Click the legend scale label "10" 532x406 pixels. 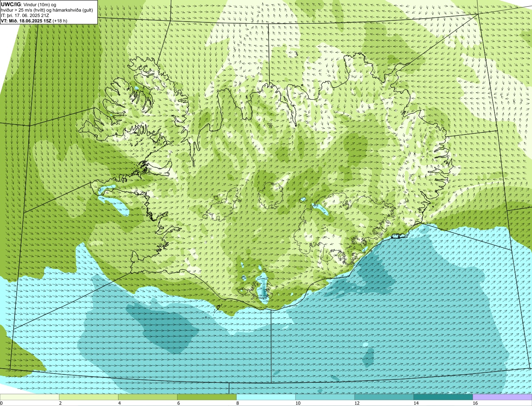coord(298,403)
